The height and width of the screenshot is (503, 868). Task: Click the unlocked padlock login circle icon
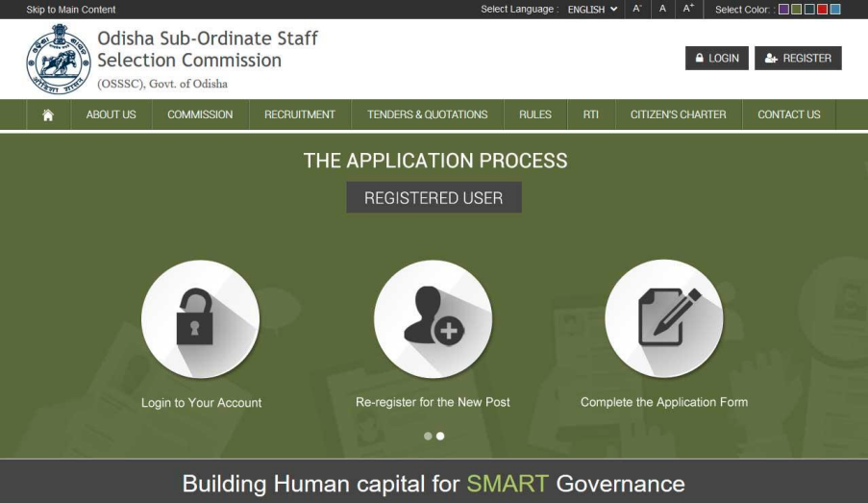200,319
